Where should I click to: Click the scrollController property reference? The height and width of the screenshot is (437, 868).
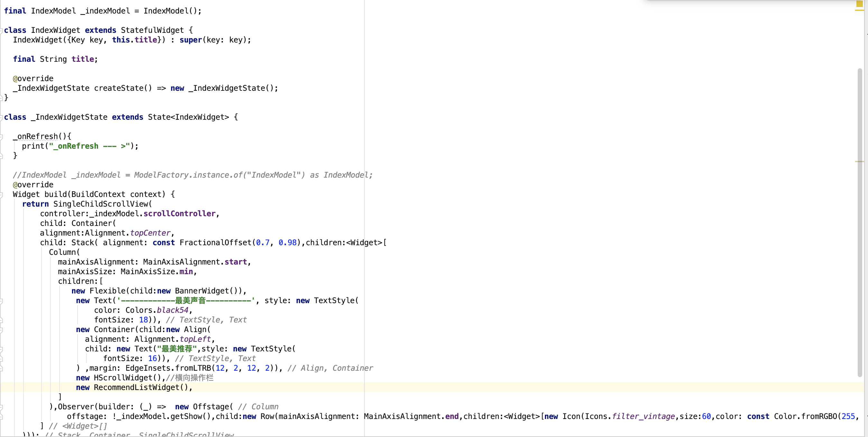coord(179,214)
